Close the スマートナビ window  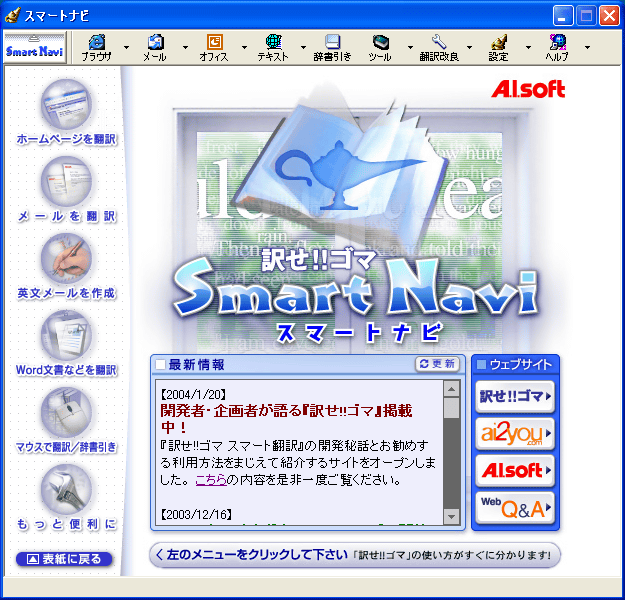coord(609,16)
